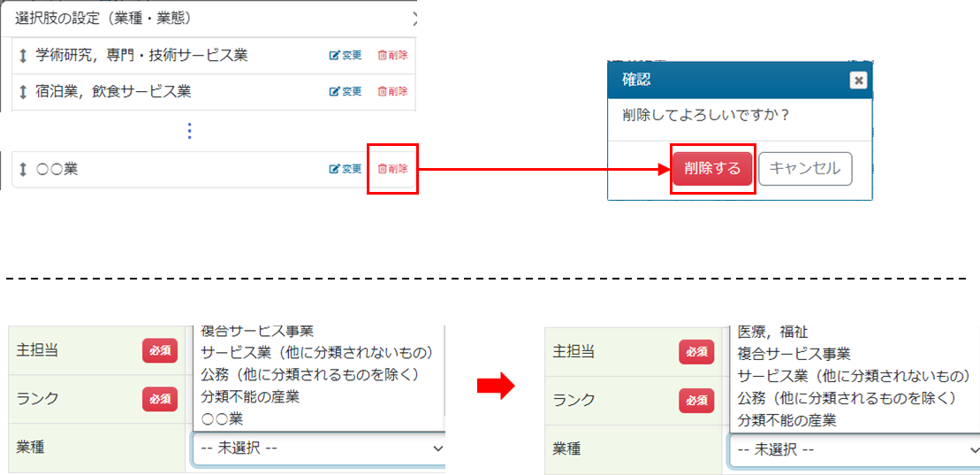Open the left 業種 dropdown showing 未選択
The width and height of the screenshot is (980, 475).
point(319,448)
